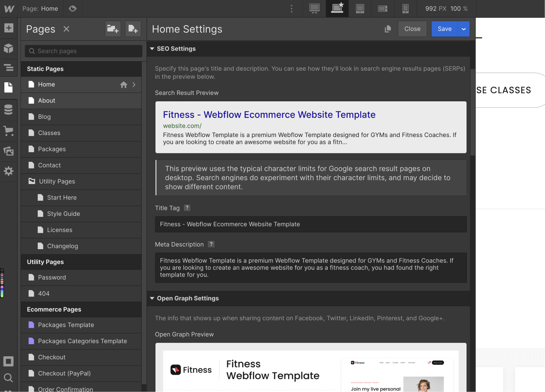Open the Meta Description help icon
Image resolution: width=545 pixels, height=392 pixels.
coord(211,244)
